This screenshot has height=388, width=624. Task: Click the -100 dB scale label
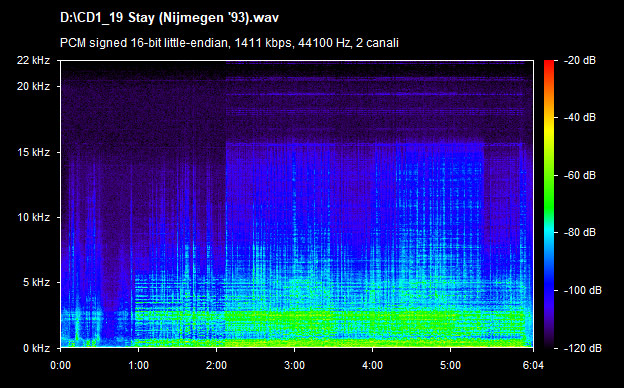[x=583, y=290]
